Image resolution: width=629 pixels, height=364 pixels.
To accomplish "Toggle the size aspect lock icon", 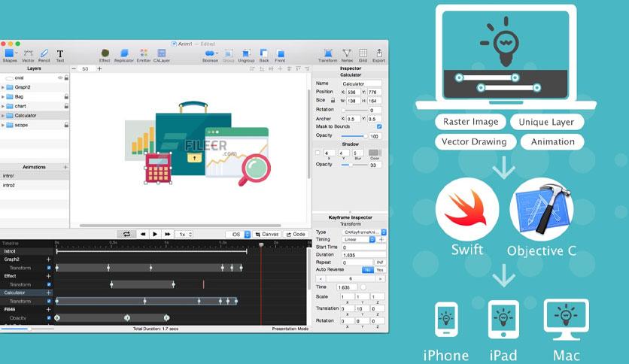I will (333, 101).
